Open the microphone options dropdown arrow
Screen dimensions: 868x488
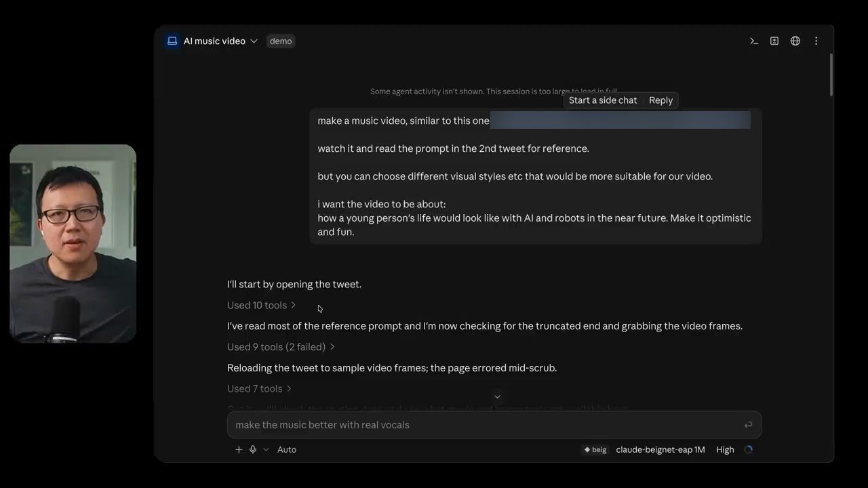coord(266,449)
